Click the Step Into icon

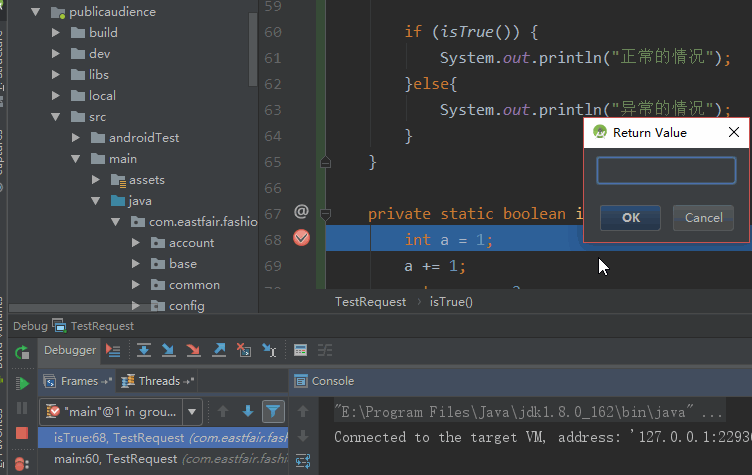point(168,351)
